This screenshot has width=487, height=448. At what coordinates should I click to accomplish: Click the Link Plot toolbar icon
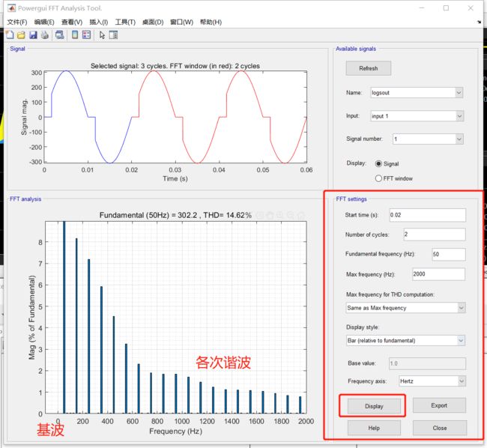[x=60, y=34]
